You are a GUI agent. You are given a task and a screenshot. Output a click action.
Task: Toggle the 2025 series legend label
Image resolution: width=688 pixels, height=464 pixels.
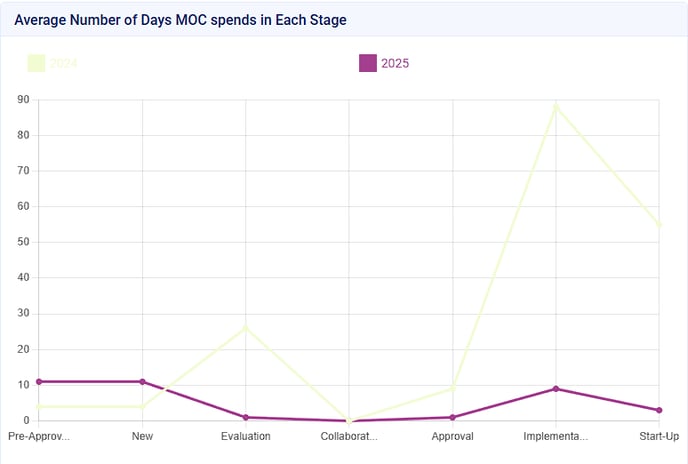(396, 63)
